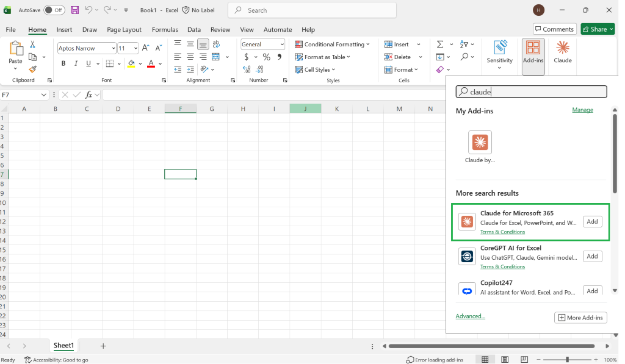Apply Percent style format
This screenshot has width=625, height=364.
pyautogui.click(x=266, y=57)
